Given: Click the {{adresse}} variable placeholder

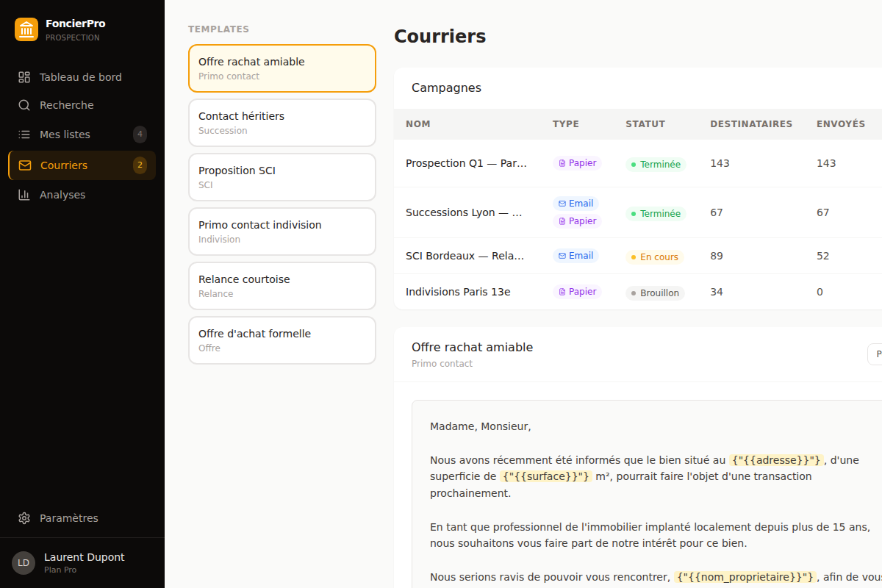Looking at the screenshot, I should coord(776,460).
